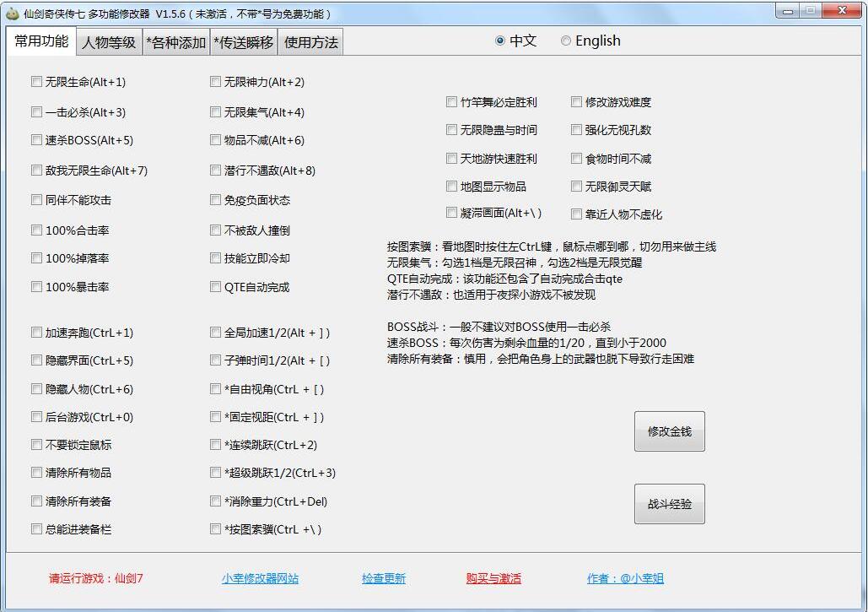Image resolution: width=868 pixels, height=612 pixels.
Task: Click the 作者：@小幸姐 link
Action: 626,579
